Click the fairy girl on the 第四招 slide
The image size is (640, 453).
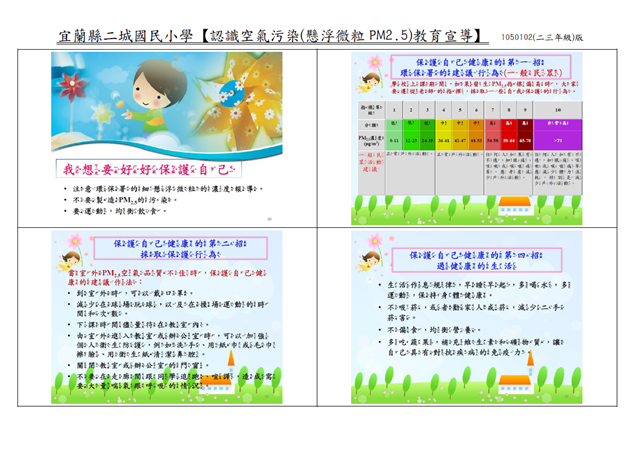click(x=369, y=262)
